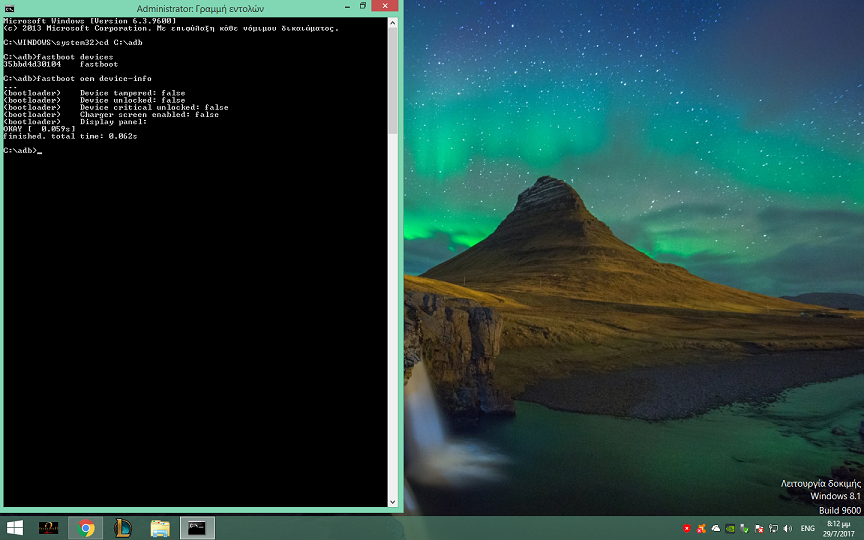This screenshot has height=540, width=864.
Task: Open the clock and date flyout
Action: click(838, 528)
